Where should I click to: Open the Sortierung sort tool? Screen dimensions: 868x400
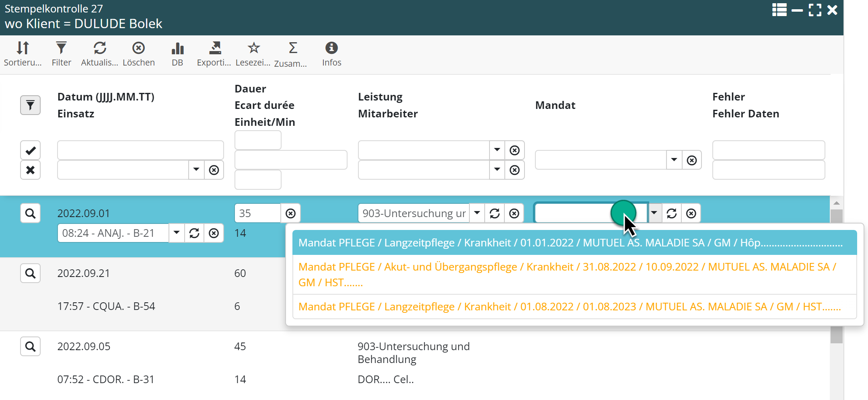coord(23,48)
